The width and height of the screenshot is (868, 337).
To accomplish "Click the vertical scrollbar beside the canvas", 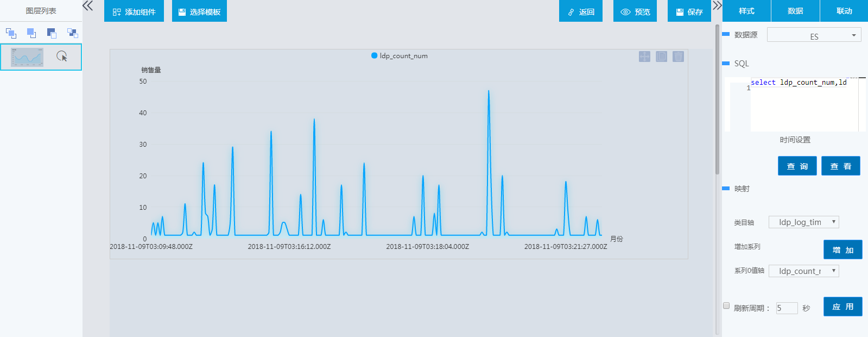I will coord(717,98).
